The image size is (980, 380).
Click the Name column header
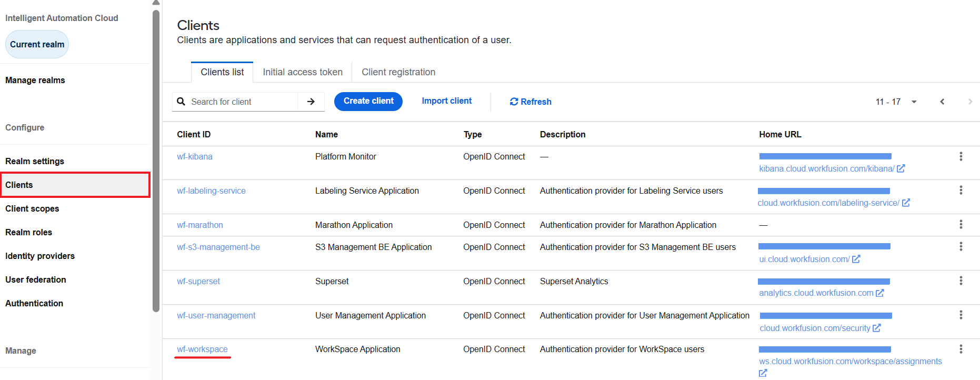[326, 134]
